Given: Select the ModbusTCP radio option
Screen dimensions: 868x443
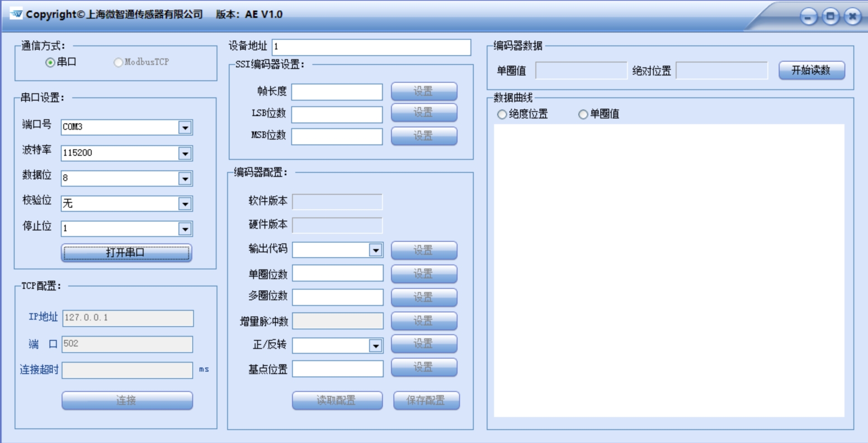Looking at the screenshot, I should click(x=118, y=62).
